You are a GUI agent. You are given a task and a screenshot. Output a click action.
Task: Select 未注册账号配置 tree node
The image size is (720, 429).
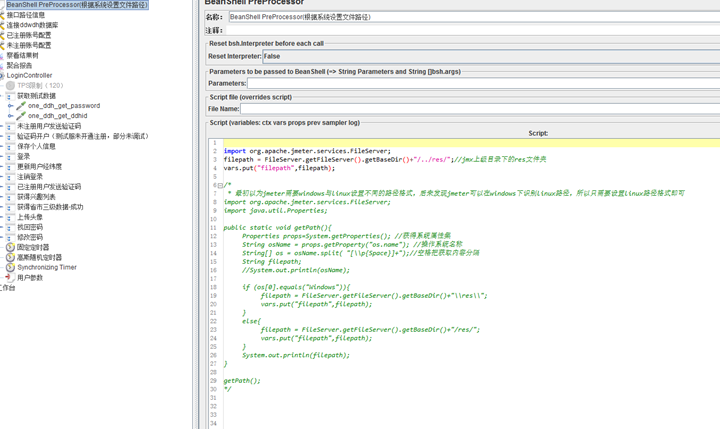pyautogui.click(x=28, y=45)
